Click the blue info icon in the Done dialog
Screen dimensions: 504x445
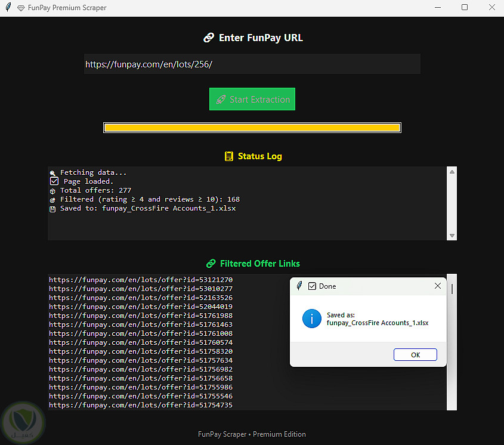tap(311, 319)
